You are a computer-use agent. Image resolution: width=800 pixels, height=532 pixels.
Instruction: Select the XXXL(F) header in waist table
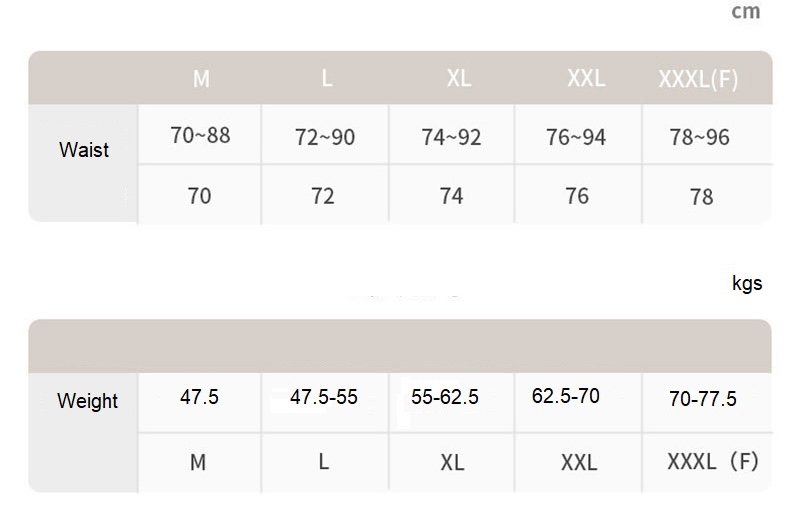coord(698,79)
